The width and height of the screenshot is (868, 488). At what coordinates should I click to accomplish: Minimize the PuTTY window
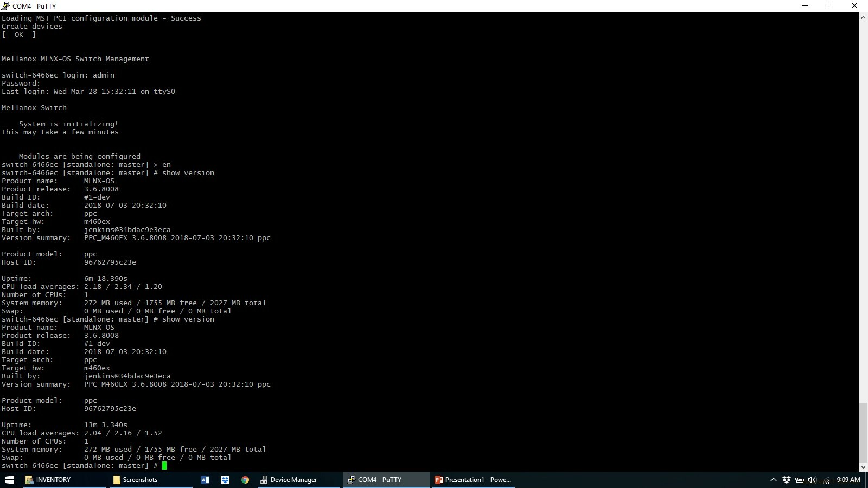805,6
